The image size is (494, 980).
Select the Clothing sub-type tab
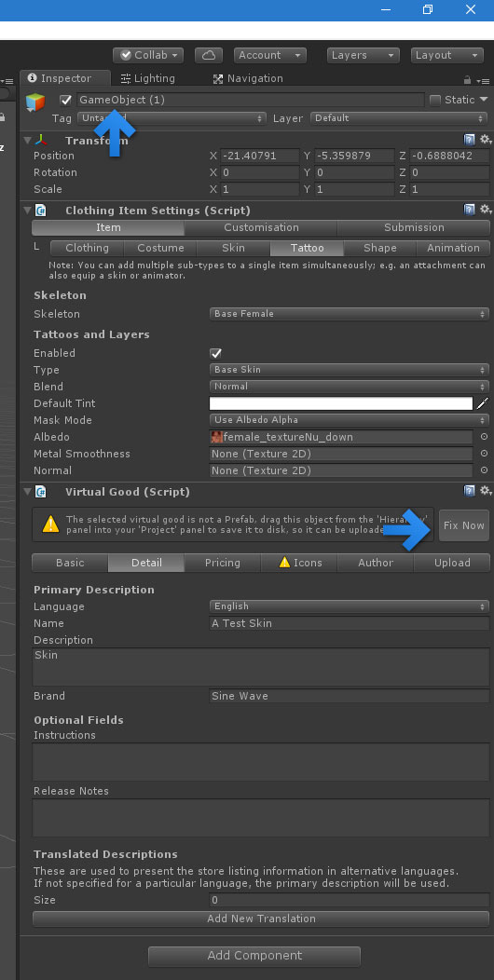[87, 248]
